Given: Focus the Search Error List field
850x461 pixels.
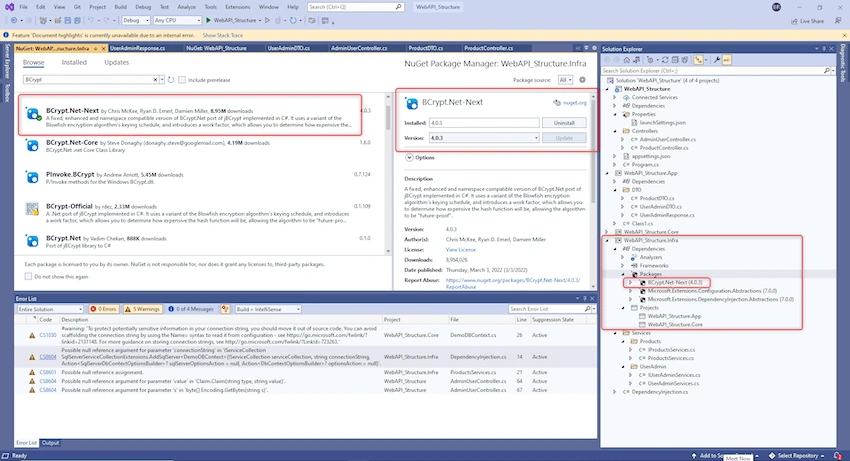Looking at the screenshot, I should point(548,309).
